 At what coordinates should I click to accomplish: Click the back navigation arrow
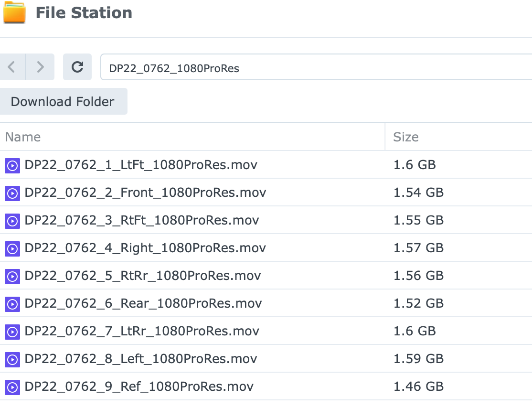tap(12, 67)
